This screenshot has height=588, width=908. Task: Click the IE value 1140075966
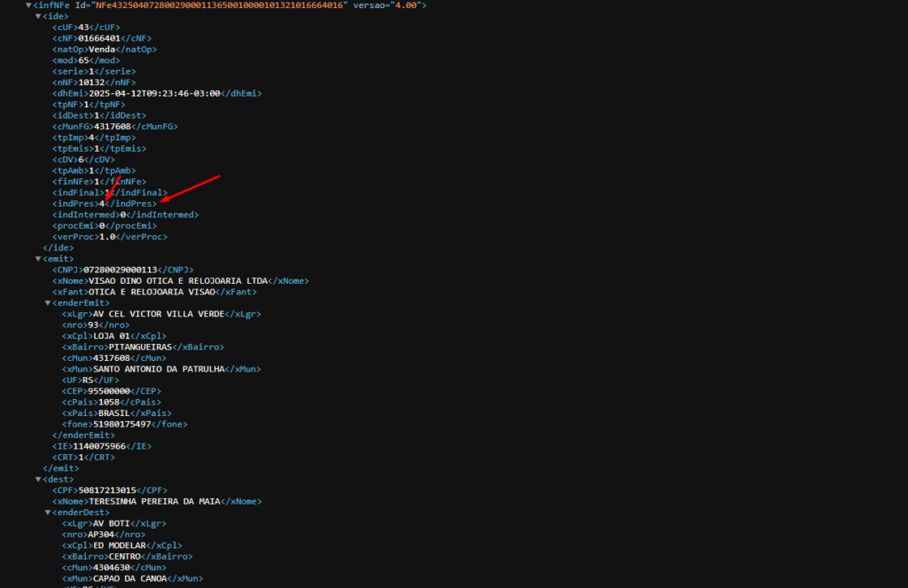(99, 446)
